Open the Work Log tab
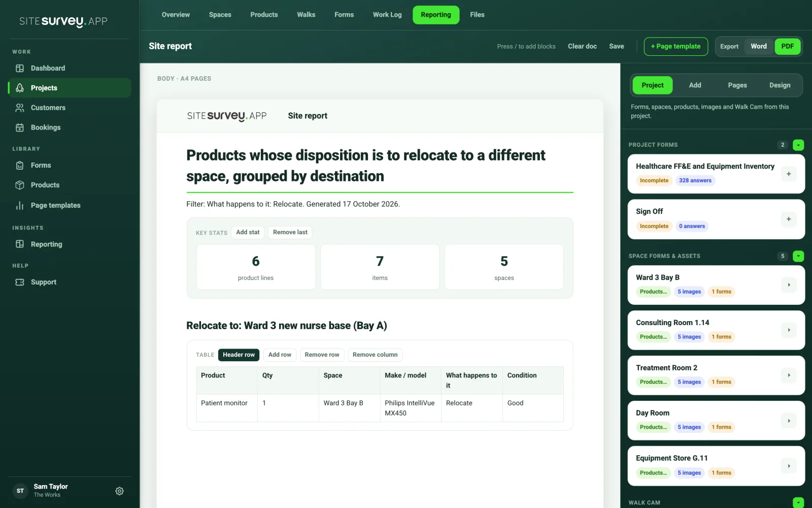Image resolution: width=812 pixels, height=508 pixels. tap(387, 15)
